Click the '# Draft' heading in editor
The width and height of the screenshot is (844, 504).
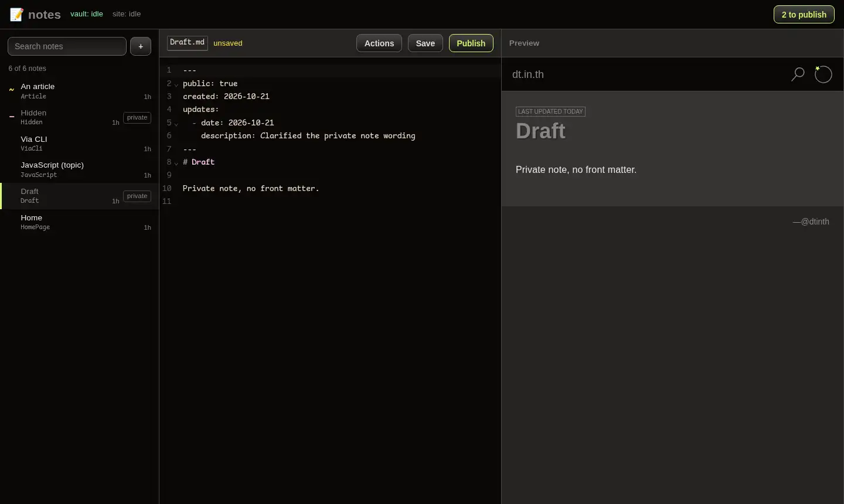point(199,162)
